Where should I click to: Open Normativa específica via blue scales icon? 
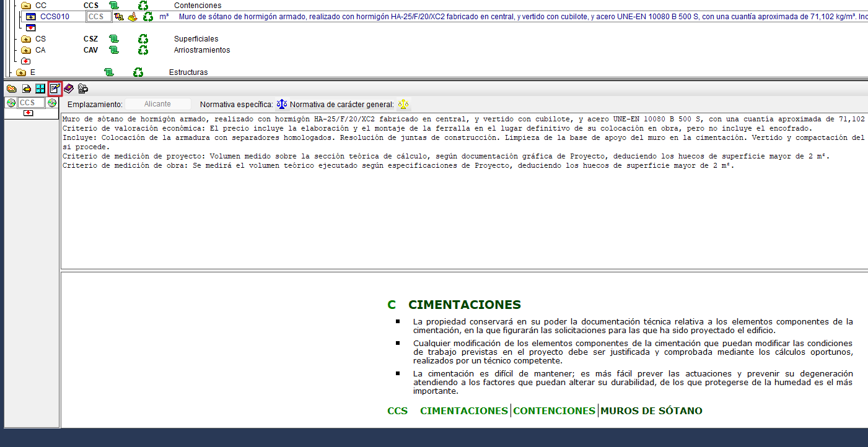[282, 104]
